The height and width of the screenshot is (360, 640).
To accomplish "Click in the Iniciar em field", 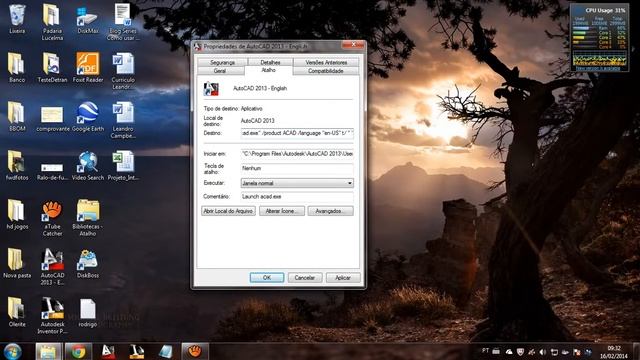I will [x=297, y=154].
